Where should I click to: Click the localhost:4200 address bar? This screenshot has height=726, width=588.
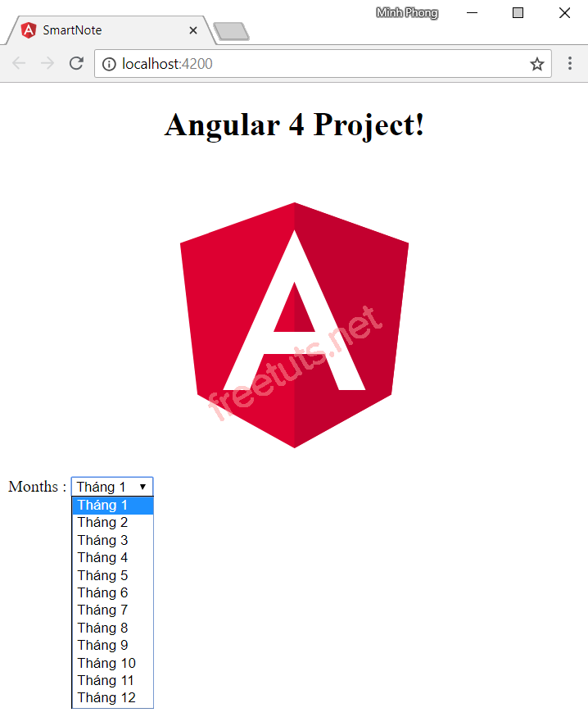click(319, 64)
